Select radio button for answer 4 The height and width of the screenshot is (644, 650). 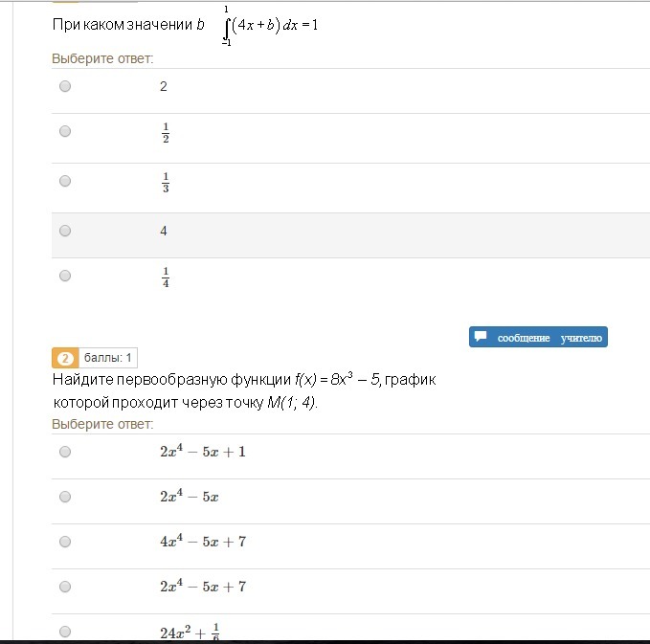[65, 231]
